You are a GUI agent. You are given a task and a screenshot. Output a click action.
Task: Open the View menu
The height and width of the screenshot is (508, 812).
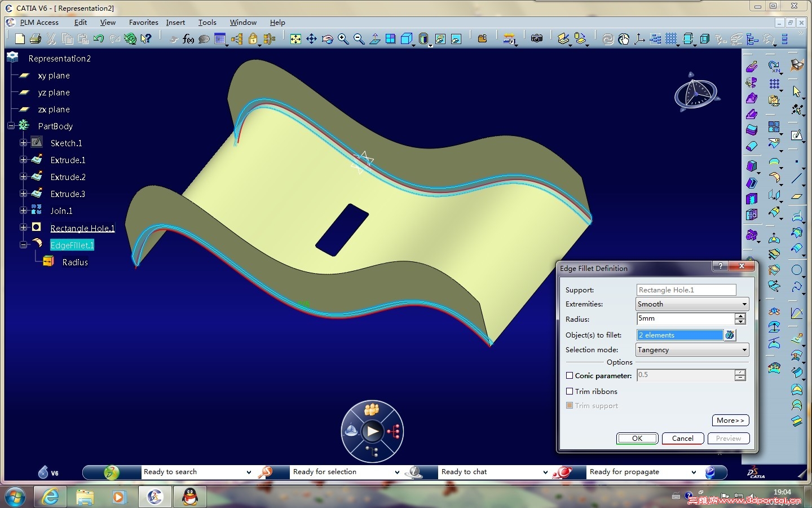click(x=108, y=23)
